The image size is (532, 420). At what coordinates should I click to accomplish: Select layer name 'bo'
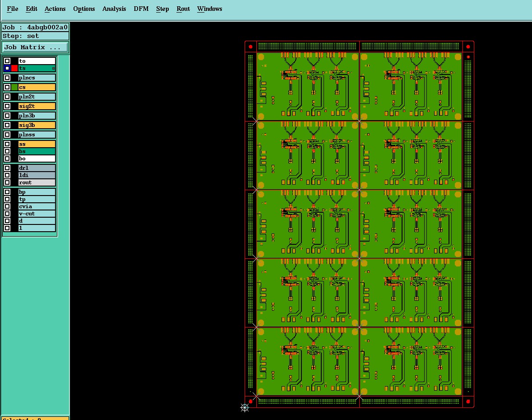click(37, 159)
